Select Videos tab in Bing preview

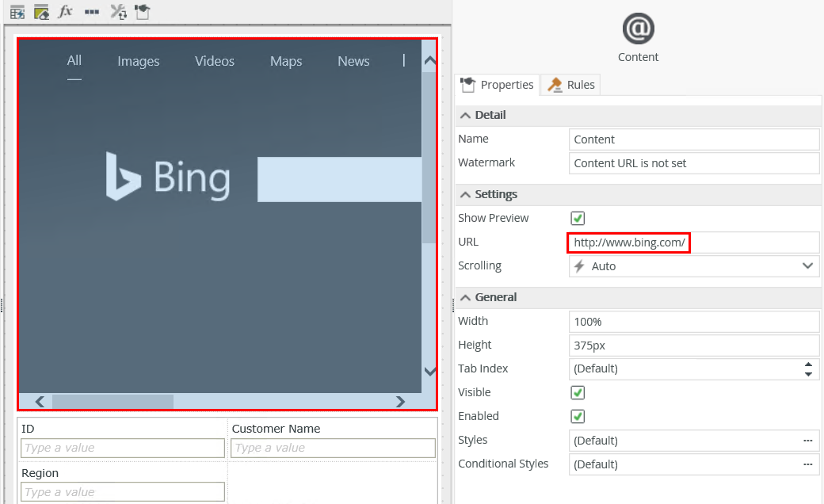[215, 61]
